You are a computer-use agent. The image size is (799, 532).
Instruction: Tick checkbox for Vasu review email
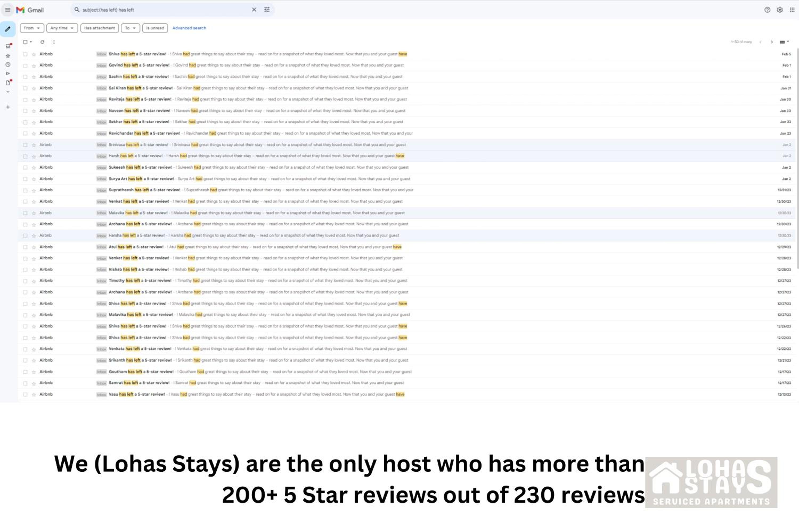click(25, 395)
